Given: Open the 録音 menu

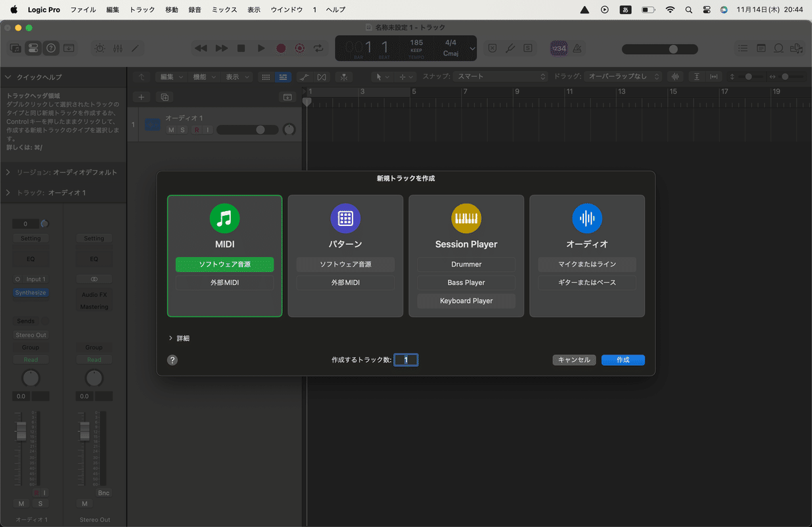Looking at the screenshot, I should pyautogui.click(x=195, y=9).
